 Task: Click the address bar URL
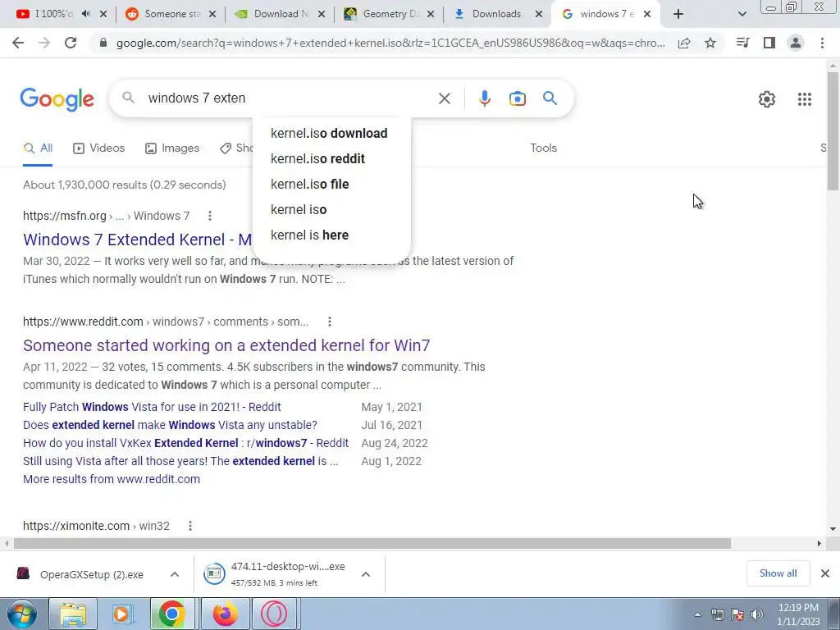(x=390, y=43)
